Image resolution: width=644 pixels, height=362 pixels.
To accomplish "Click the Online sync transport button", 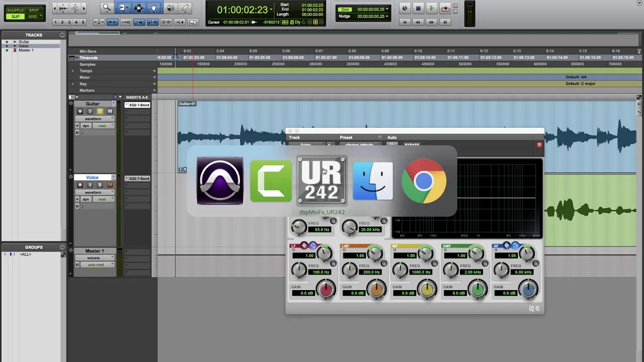I will pyautogui.click(x=405, y=8).
